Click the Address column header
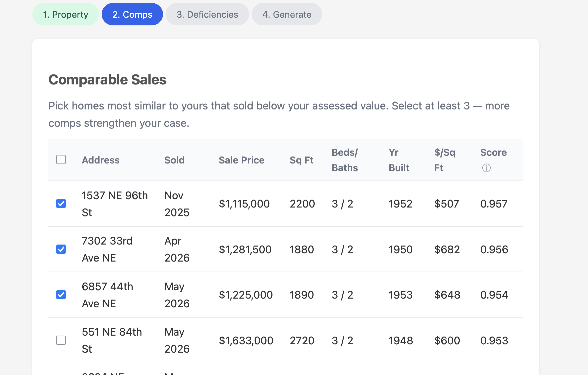This screenshot has height=375, width=588. (x=101, y=160)
